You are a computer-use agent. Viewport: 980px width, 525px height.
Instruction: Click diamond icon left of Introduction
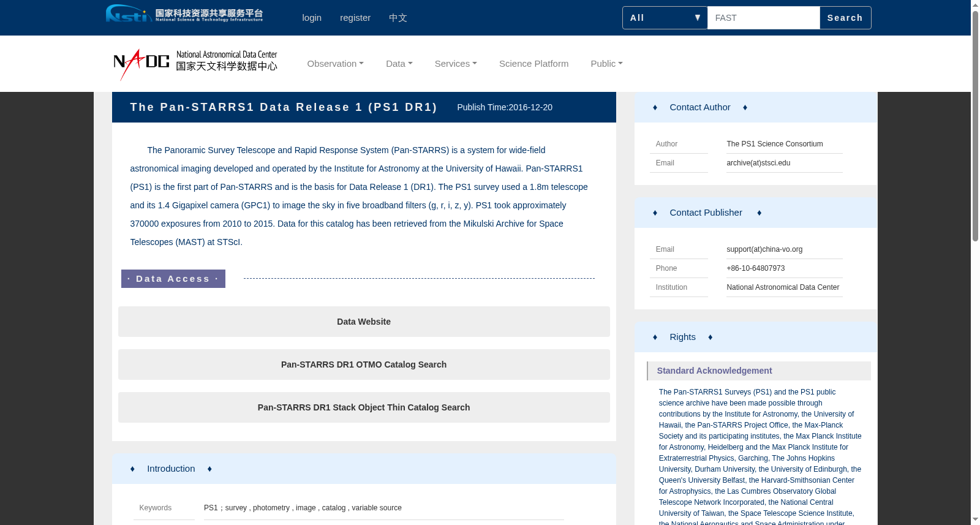pyautogui.click(x=132, y=469)
